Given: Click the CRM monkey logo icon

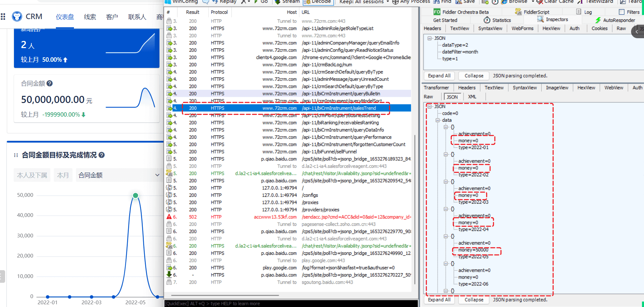Looking at the screenshot, I should click(17, 16).
